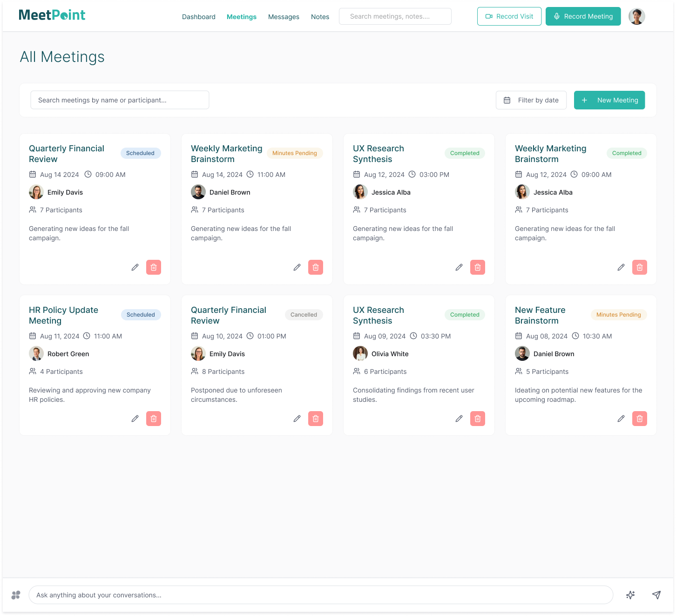Delete the New Feature Brainstorm meeting
This screenshot has height=616, width=676.
tap(640, 419)
